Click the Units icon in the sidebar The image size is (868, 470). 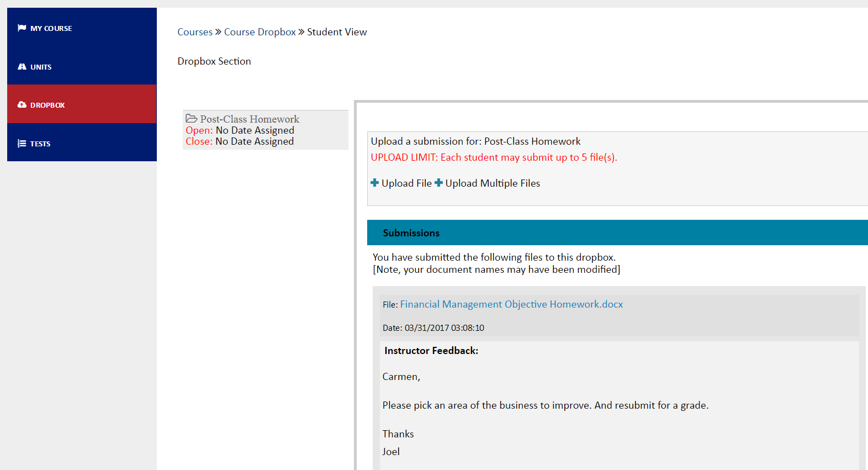click(x=22, y=67)
